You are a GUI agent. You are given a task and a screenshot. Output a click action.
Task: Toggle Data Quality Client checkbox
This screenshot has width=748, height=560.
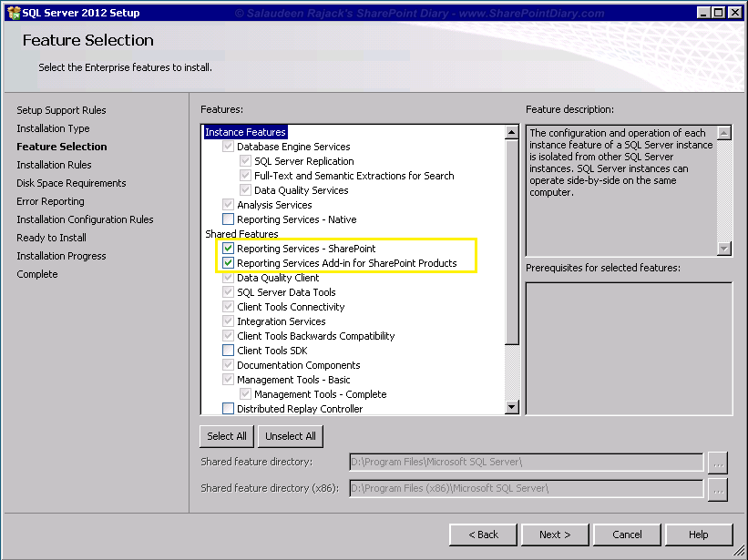tap(228, 278)
